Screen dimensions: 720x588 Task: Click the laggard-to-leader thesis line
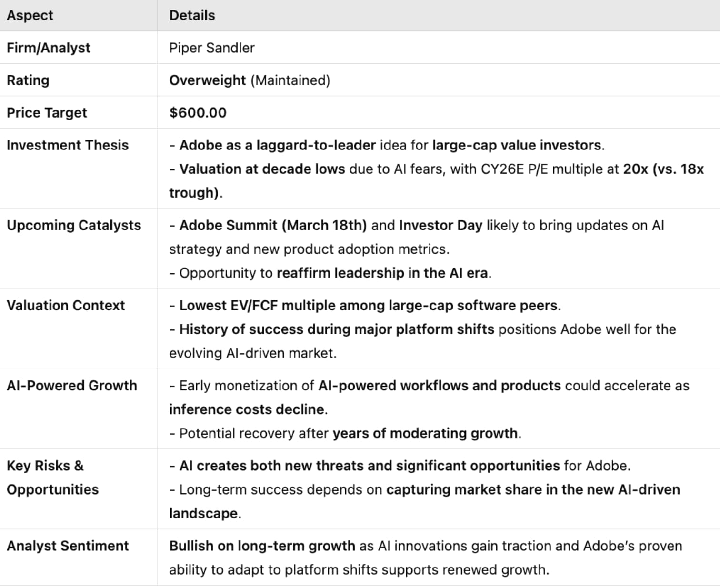pos(387,145)
